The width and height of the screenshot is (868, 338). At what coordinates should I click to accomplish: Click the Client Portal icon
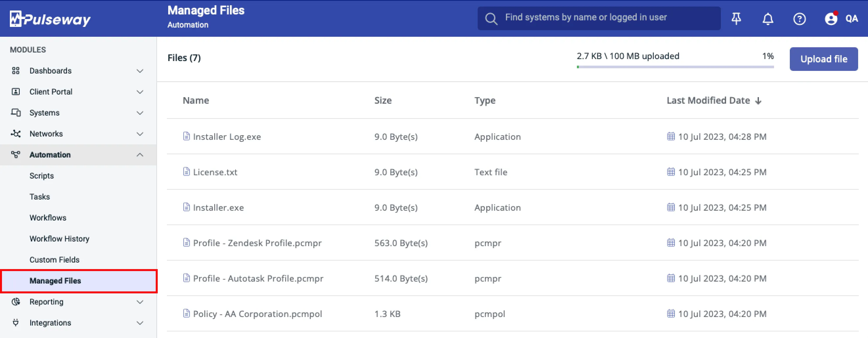pyautogui.click(x=15, y=92)
